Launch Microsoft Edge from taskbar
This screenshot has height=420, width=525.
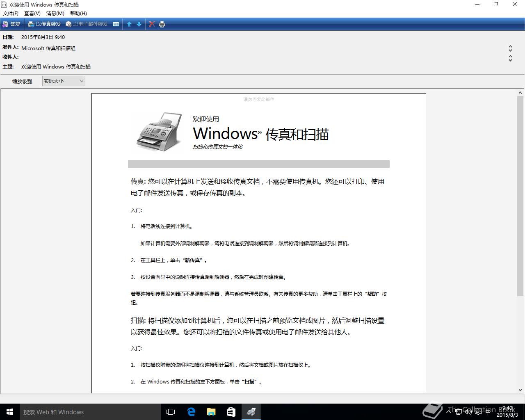191,412
